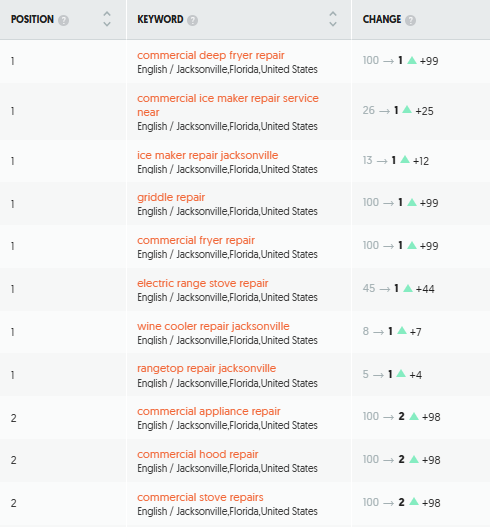The image size is (490, 528).
Task: Click the +4 change value
Action: pos(416,375)
